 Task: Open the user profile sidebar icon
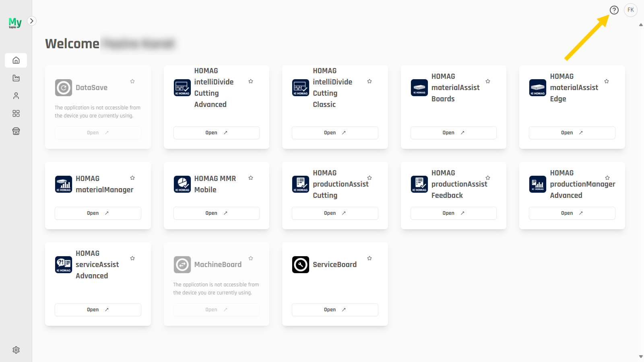16,96
